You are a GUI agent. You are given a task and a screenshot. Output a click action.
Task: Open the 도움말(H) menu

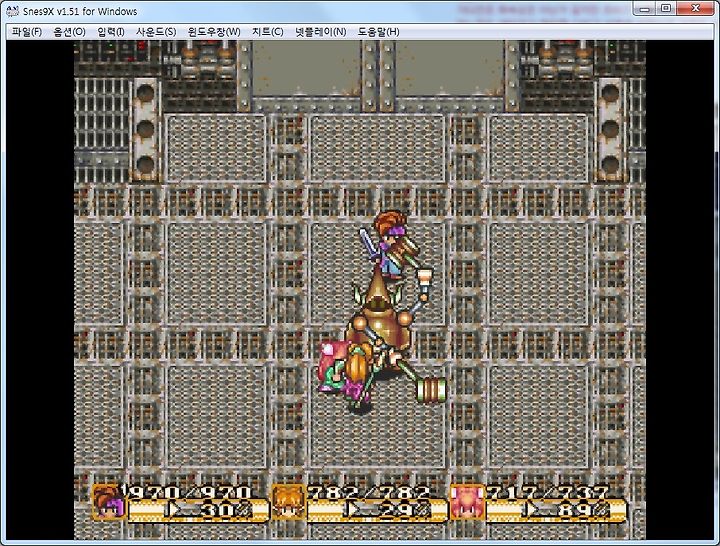pyautogui.click(x=378, y=32)
